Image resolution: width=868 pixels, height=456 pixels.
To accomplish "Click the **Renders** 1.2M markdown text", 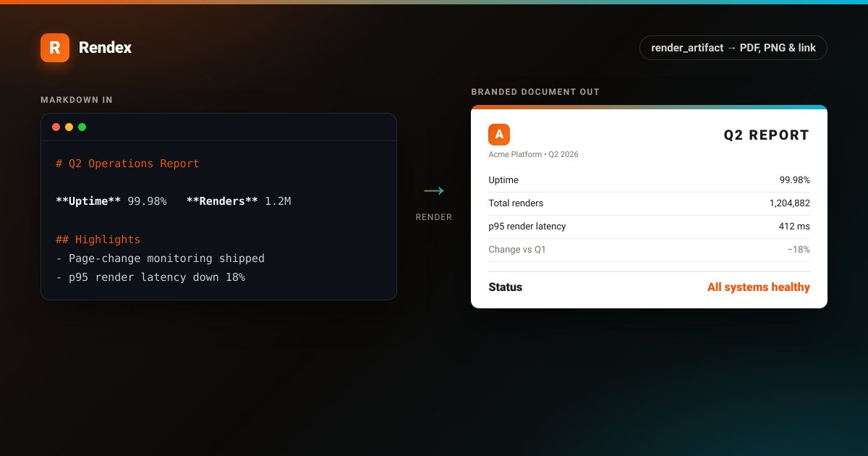I will click(x=239, y=201).
